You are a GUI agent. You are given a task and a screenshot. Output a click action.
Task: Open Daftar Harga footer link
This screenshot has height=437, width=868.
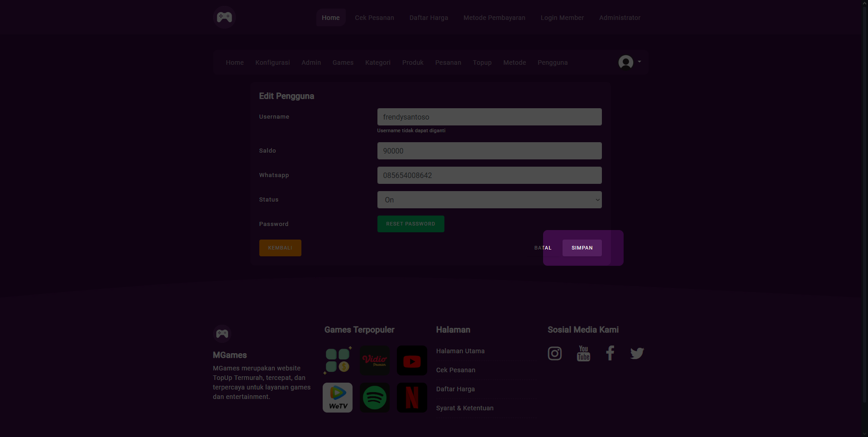click(455, 389)
